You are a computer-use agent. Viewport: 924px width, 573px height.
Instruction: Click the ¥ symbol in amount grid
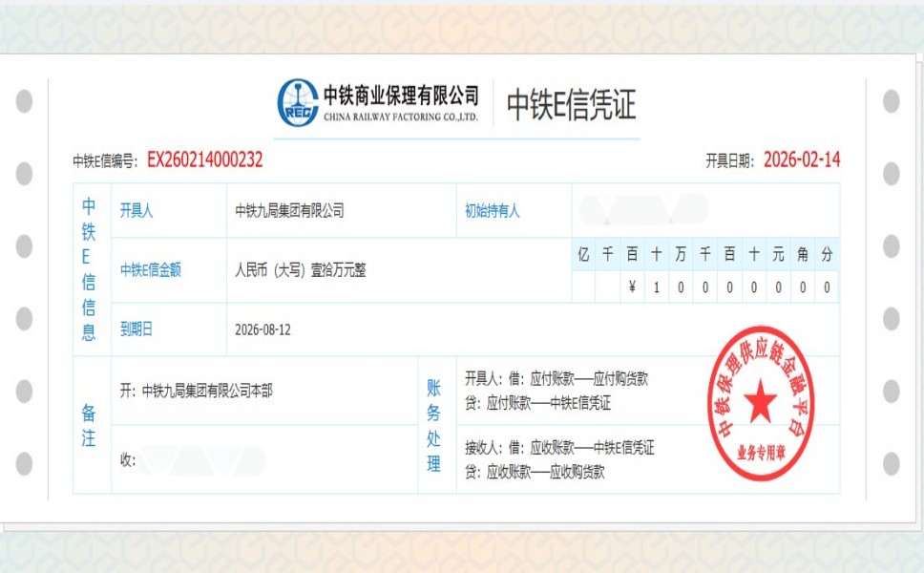(632, 287)
